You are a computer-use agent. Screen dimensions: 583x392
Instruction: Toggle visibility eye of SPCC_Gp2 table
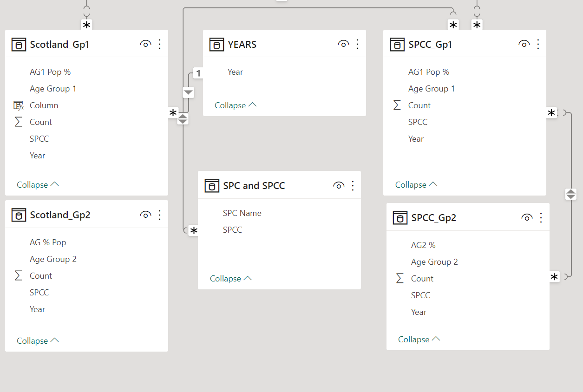coord(527,217)
